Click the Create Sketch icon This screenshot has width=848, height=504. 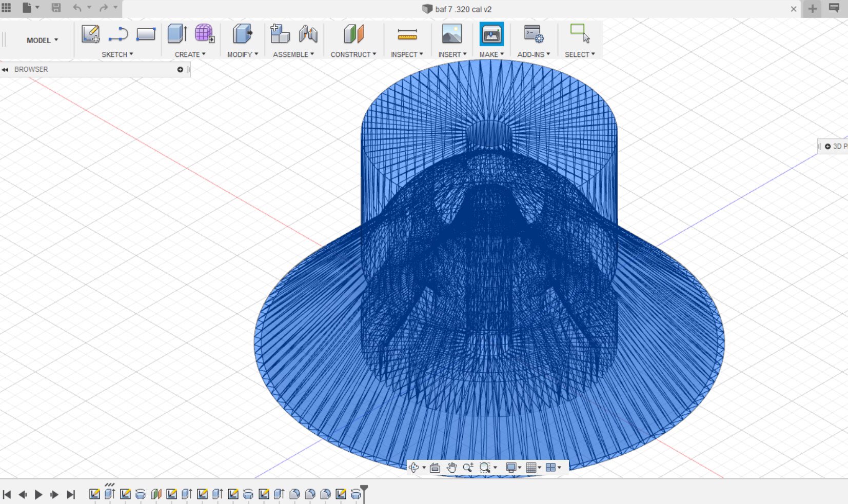coord(90,34)
